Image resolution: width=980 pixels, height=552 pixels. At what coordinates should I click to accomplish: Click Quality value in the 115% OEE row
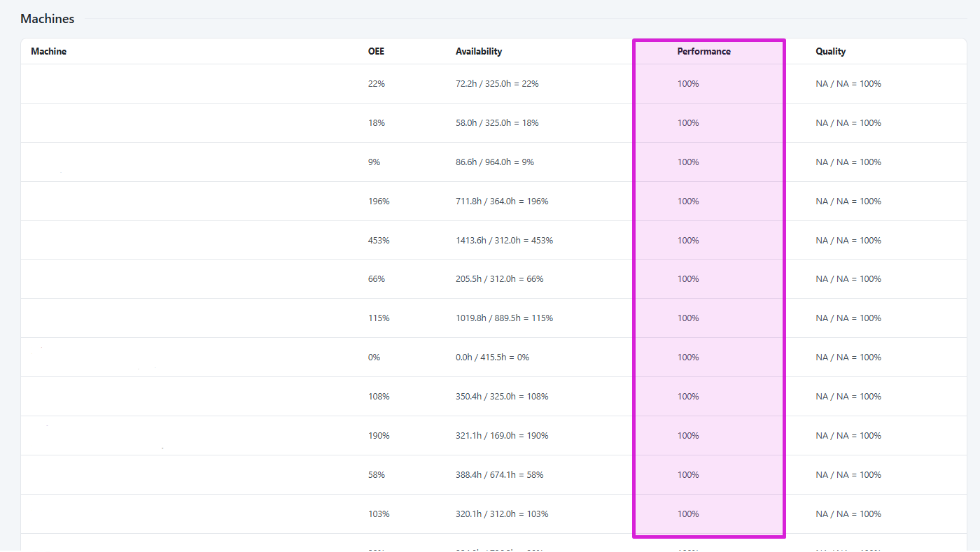click(x=848, y=318)
